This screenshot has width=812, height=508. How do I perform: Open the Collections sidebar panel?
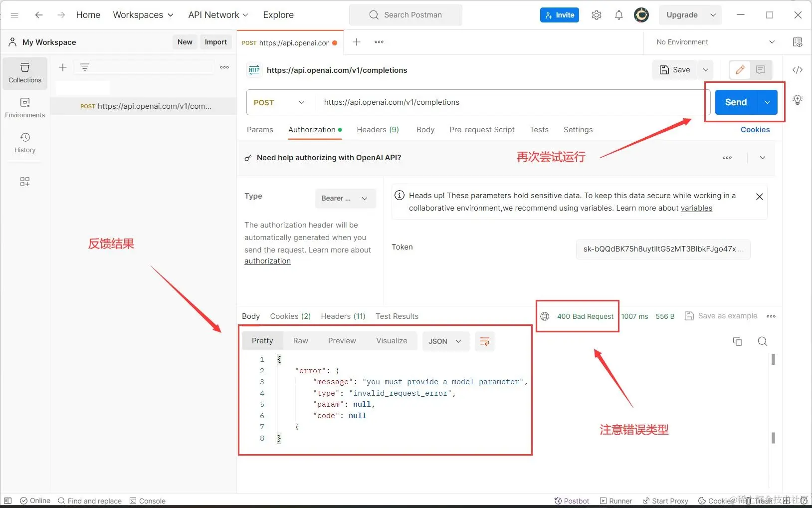pyautogui.click(x=24, y=73)
